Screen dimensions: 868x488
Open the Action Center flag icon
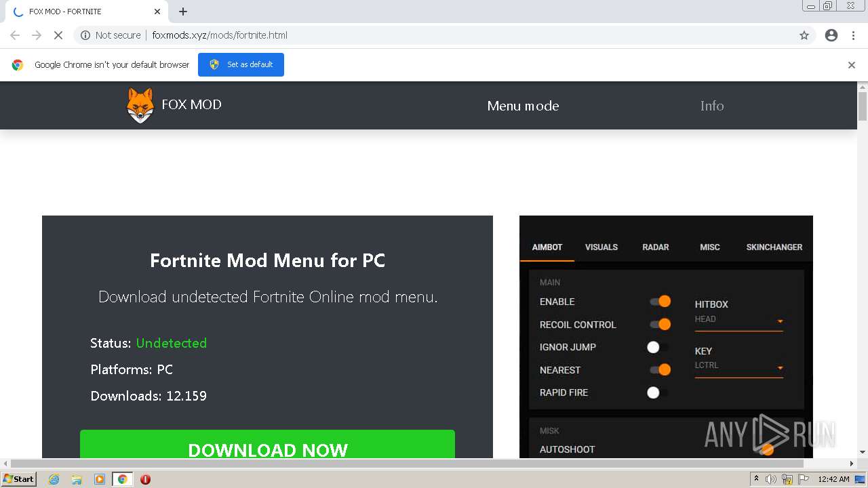tap(804, 479)
